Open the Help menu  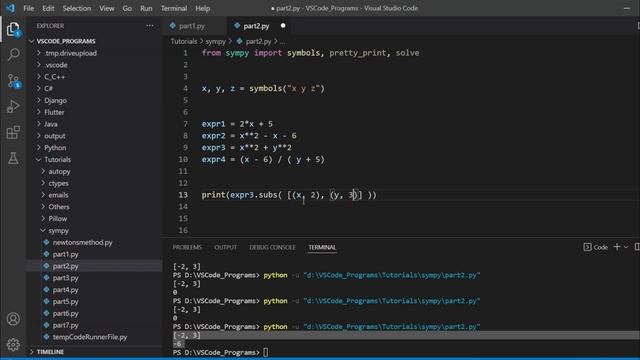[x=202, y=8]
